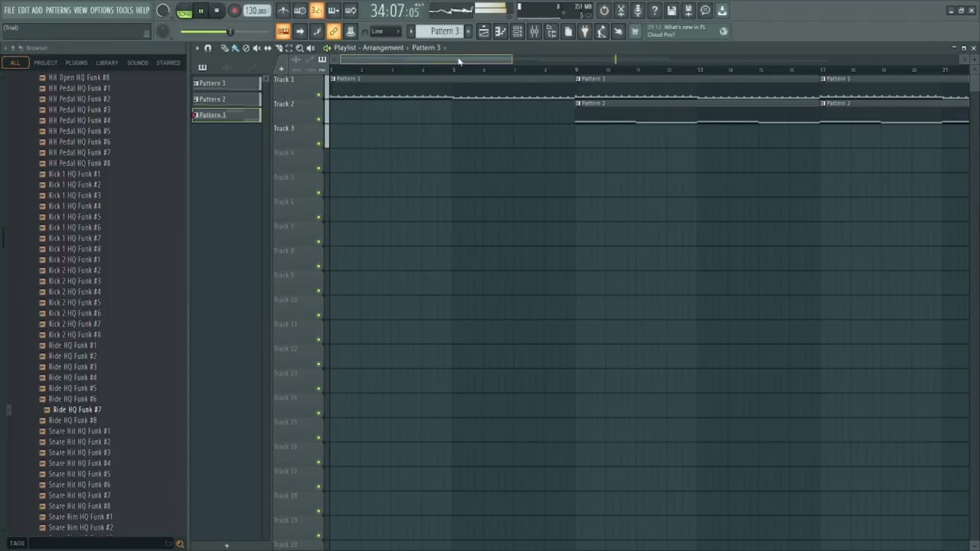
Task: Select the ALL browser tab
Action: [x=15, y=63]
